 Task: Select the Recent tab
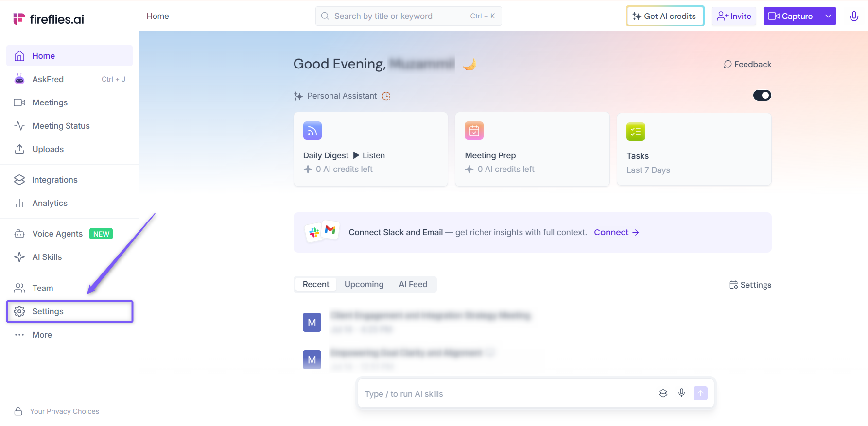point(316,284)
